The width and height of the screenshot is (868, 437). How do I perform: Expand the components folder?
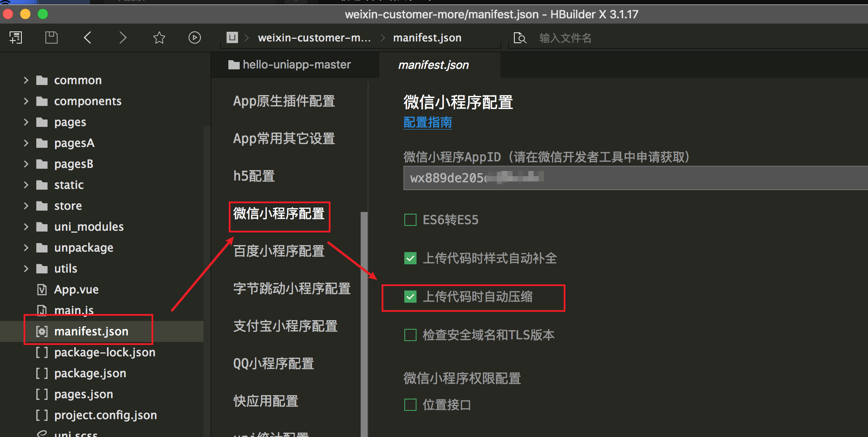coord(26,101)
